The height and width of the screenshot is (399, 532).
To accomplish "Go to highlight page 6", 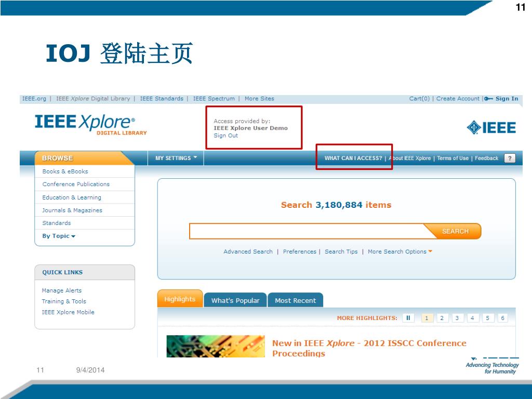I will [503, 318].
